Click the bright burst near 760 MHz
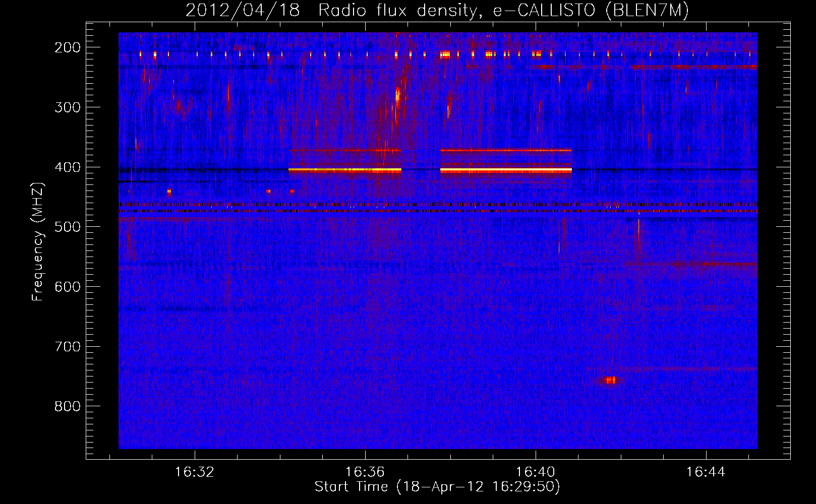Viewport: 816px width, 504px height. [610, 380]
